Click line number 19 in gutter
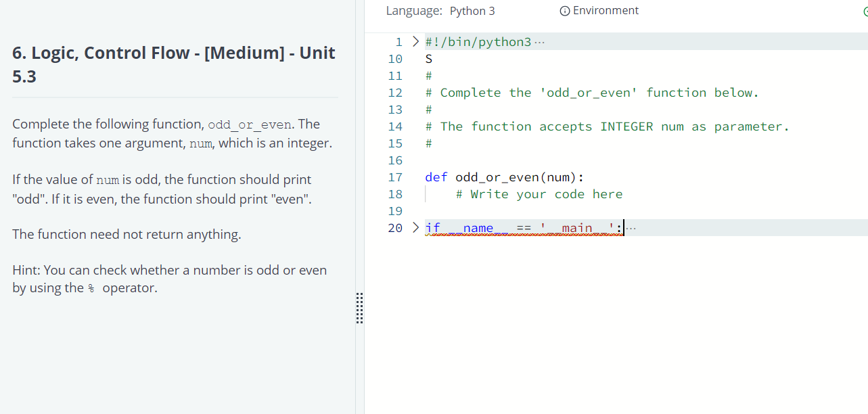Viewport: 868px width, 414px height. click(x=395, y=212)
